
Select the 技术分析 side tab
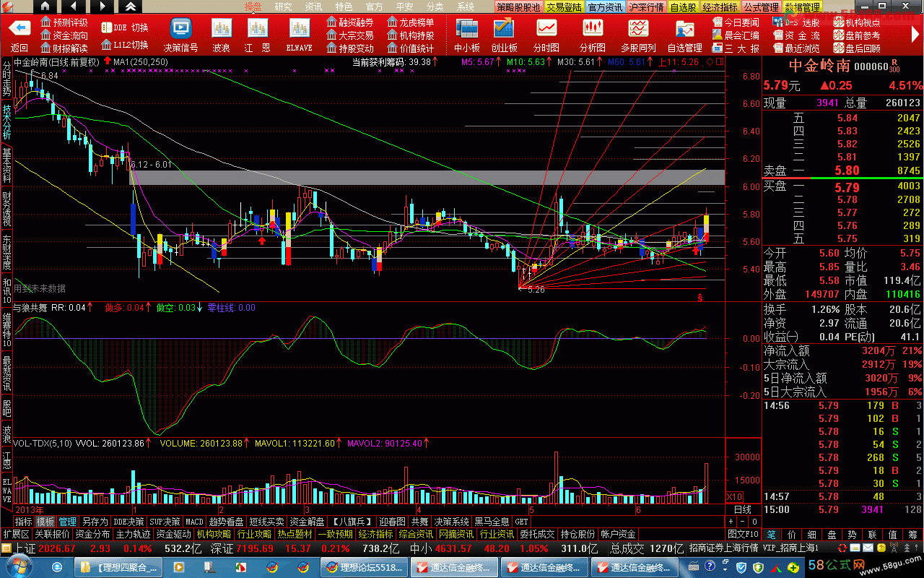point(6,121)
